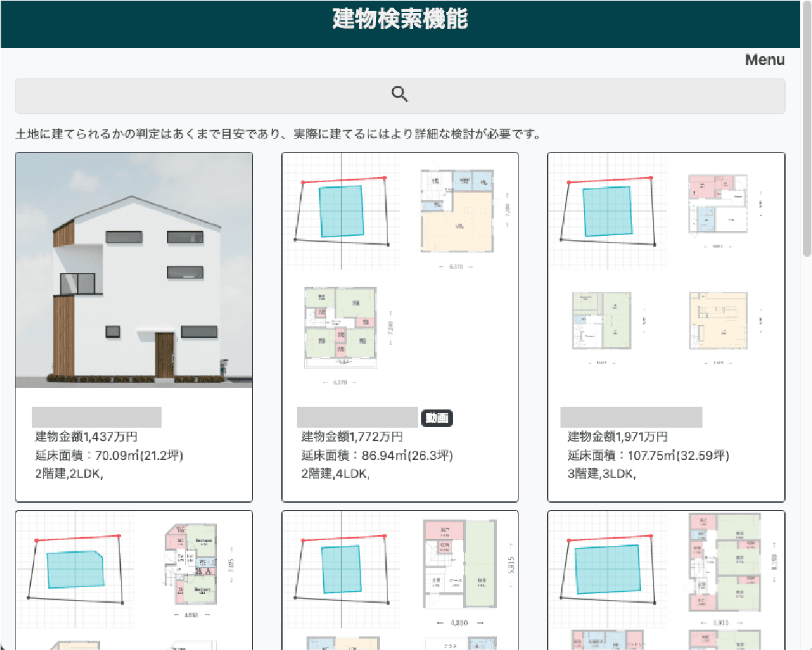
Task: Open the white house exterior photo
Action: tap(134, 269)
